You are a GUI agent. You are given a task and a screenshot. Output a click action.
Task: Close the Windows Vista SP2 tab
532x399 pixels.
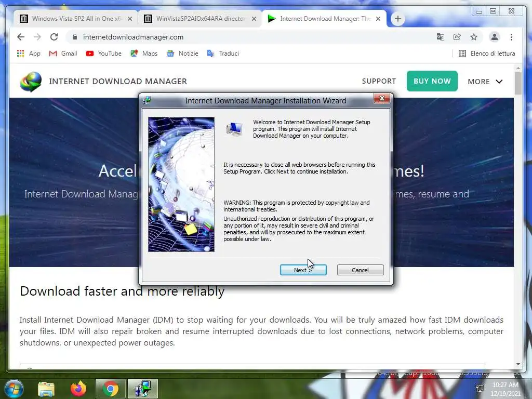coord(129,19)
